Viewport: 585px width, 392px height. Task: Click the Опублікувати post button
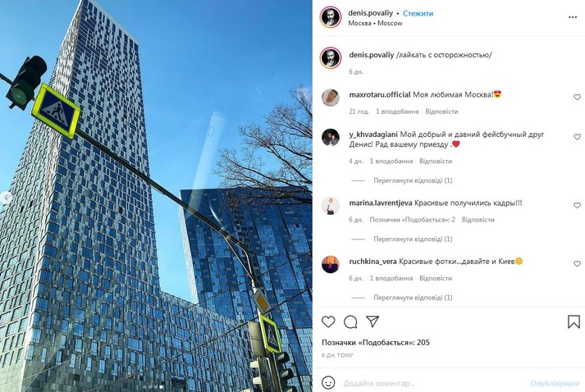pyautogui.click(x=555, y=383)
